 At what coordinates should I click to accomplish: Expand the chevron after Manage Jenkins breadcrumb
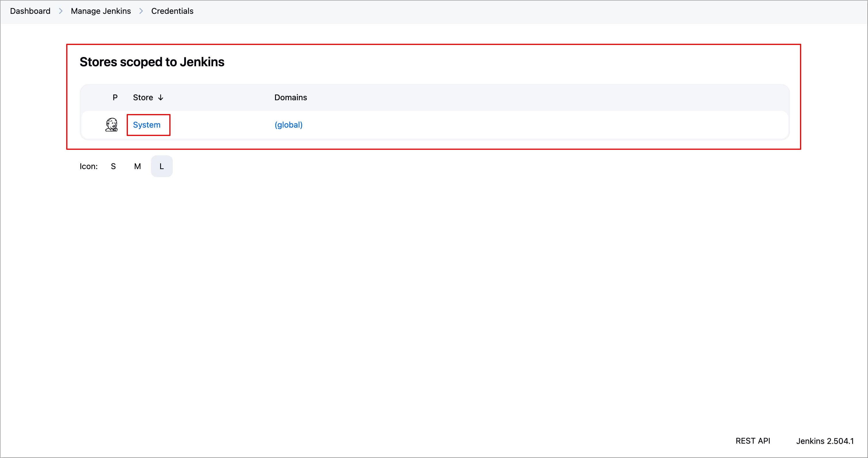coord(141,11)
